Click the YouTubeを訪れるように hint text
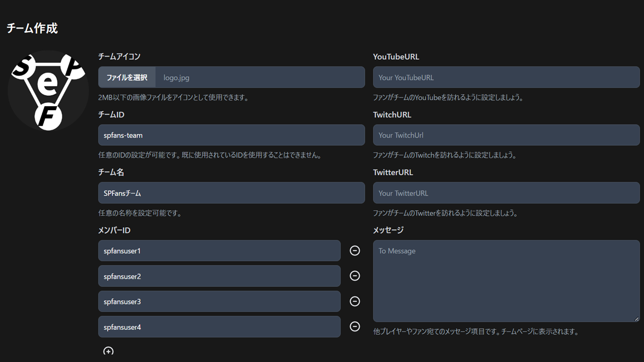This screenshot has height=362, width=644. (448, 98)
